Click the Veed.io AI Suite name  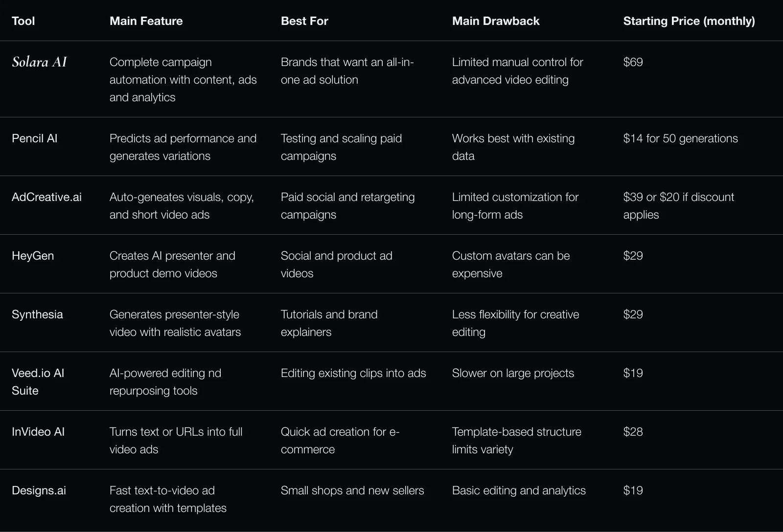coord(38,381)
